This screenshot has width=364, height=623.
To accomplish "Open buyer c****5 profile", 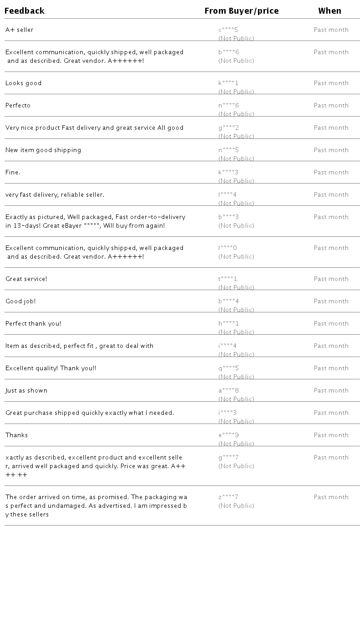I will click(228, 30).
